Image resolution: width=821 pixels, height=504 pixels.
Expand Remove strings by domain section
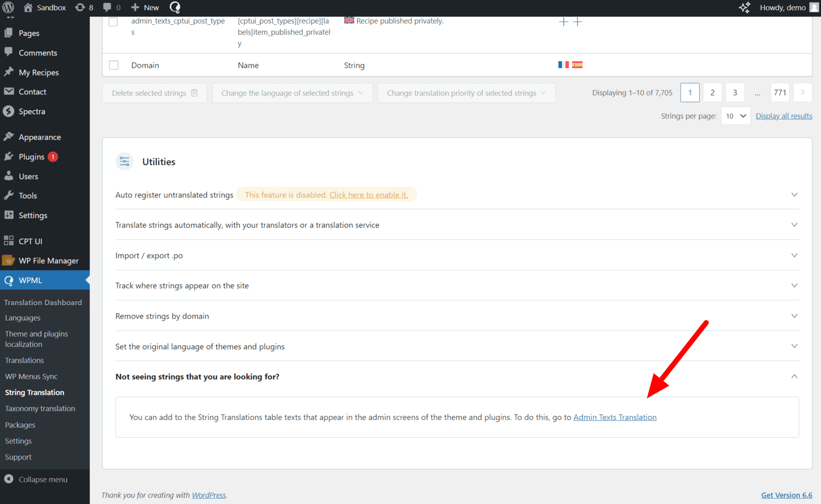tap(794, 316)
